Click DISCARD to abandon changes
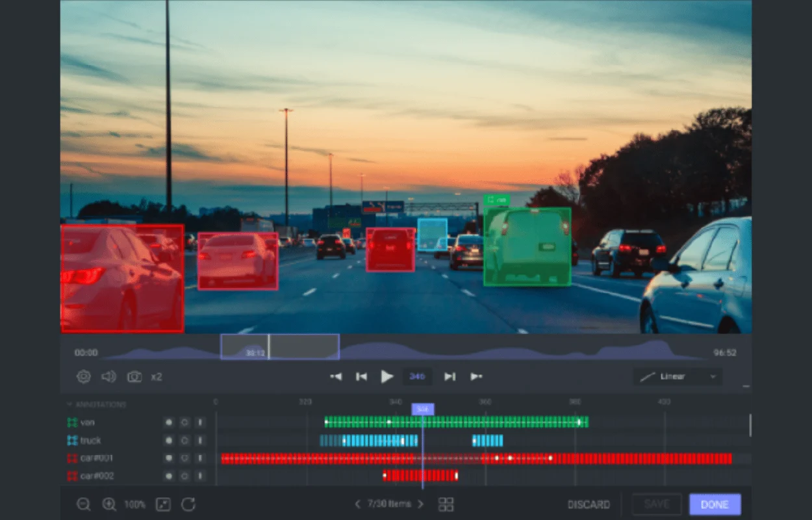The image size is (812, 520). (589, 504)
